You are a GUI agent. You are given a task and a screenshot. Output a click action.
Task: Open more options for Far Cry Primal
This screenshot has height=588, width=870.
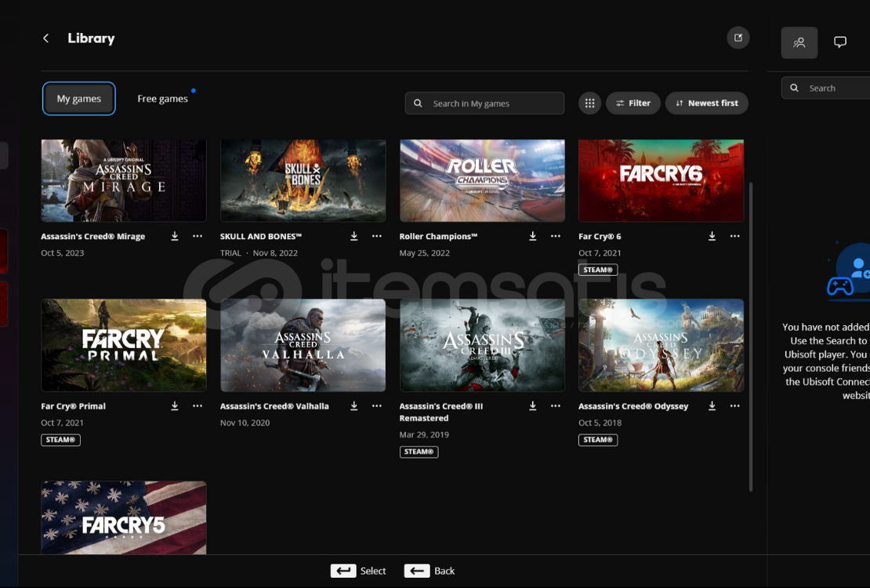tap(198, 406)
